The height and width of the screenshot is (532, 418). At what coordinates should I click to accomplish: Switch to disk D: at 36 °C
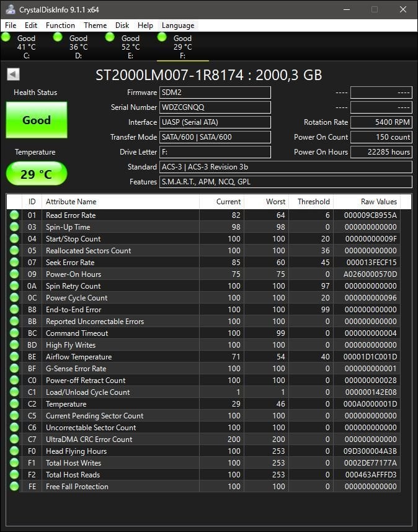tap(78, 47)
